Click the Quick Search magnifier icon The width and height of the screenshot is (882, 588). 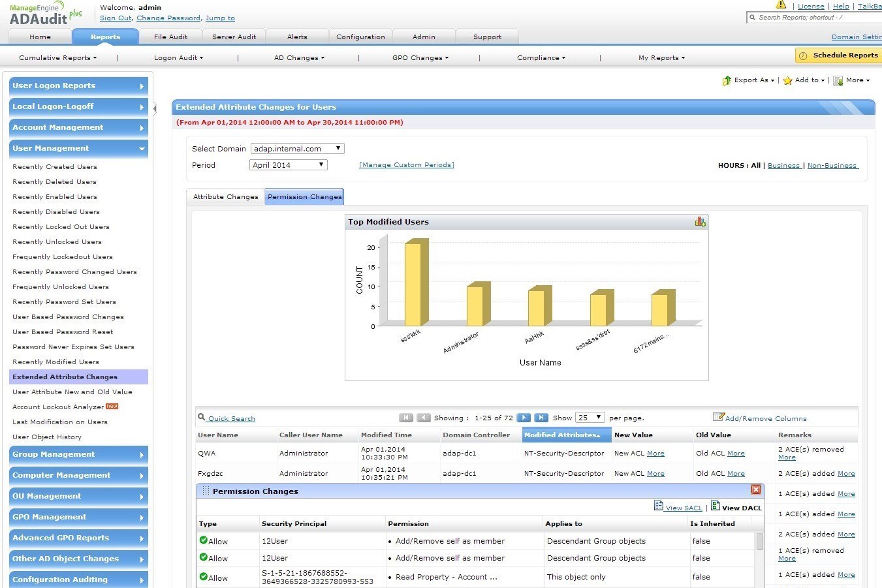201,418
